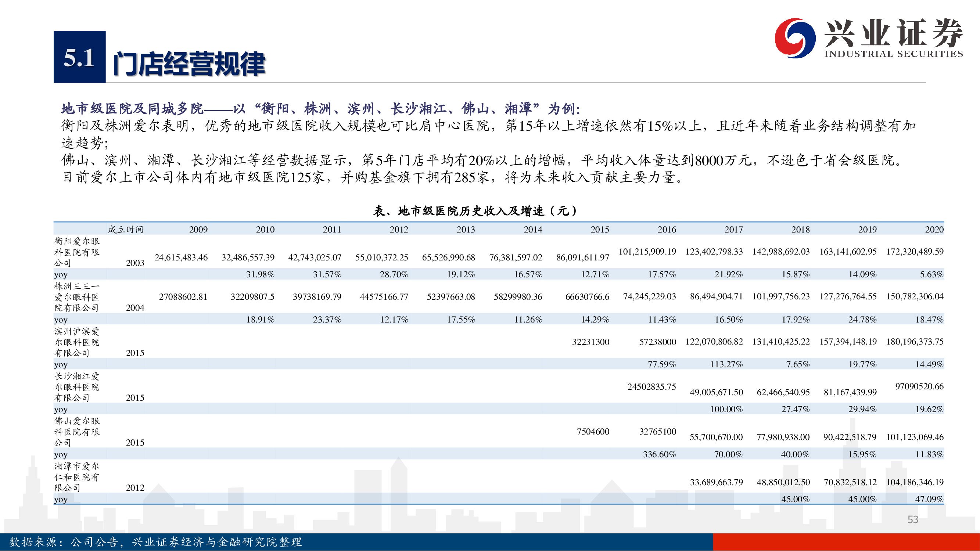Click the value 150,782,306.04
Viewport: 980px width, 551px height.
click(915, 296)
